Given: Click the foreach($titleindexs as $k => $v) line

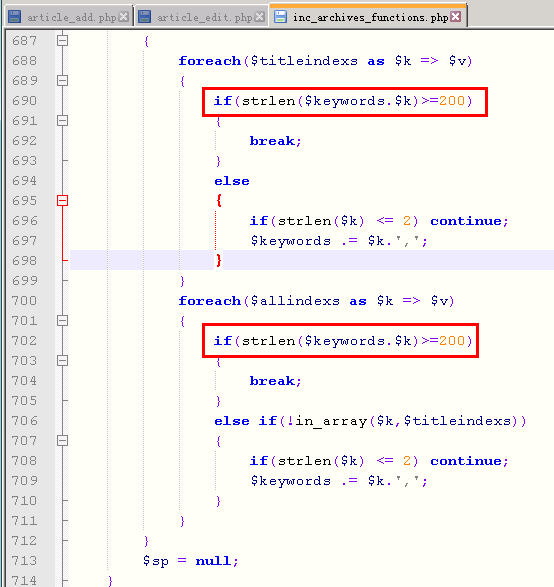Looking at the screenshot, I should tap(325, 61).
